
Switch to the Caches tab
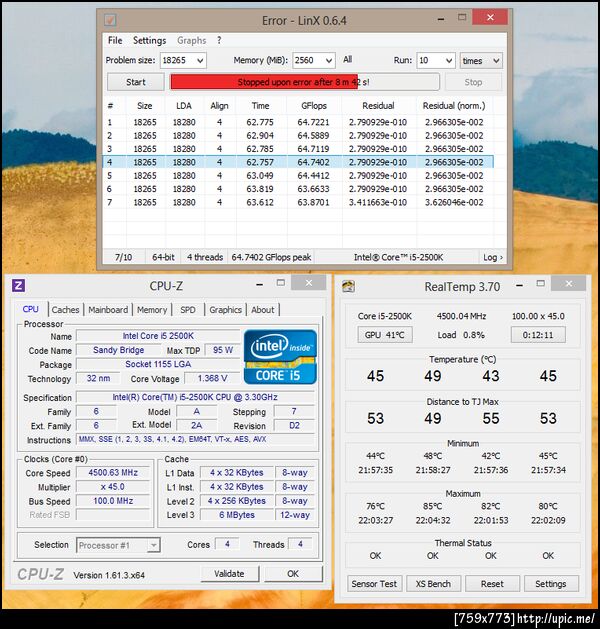click(65, 310)
